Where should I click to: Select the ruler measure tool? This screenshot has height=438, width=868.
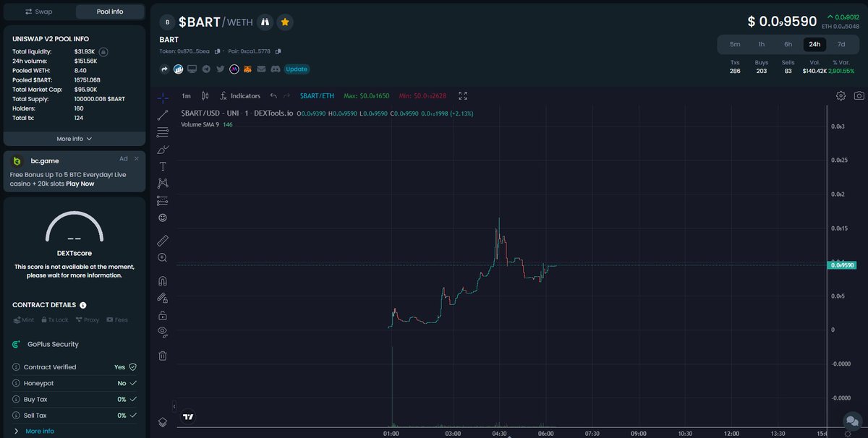tap(163, 241)
